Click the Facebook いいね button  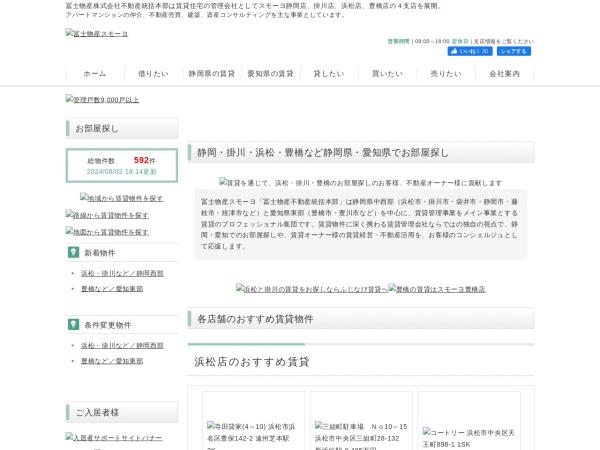point(470,51)
